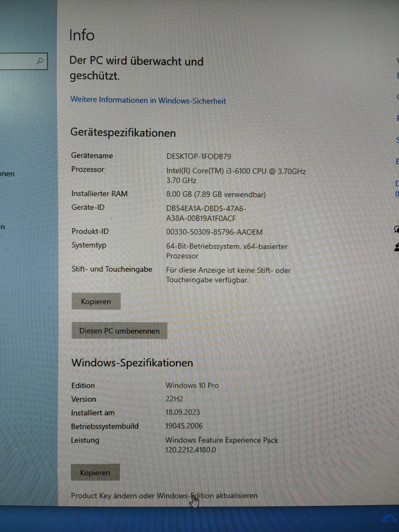Viewport: 399px width, 532px height.
Task: Click the Betriebssystembuild value 19045.2006
Action: click(184, 426)
